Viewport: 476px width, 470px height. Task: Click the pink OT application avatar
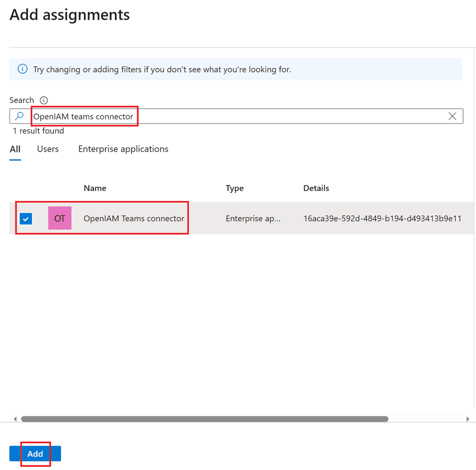(x=60, y=218)
